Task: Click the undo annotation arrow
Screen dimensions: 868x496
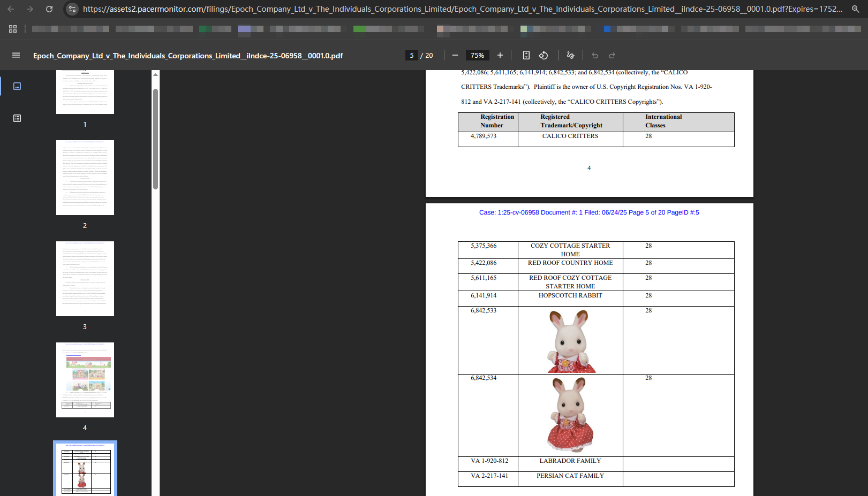Action: 595,55
